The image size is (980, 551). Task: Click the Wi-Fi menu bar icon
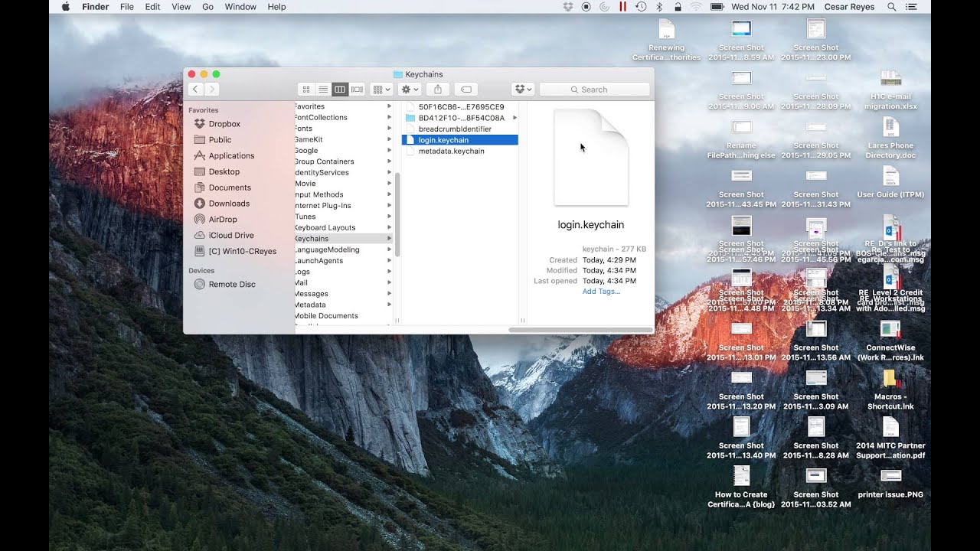point(696,7)
